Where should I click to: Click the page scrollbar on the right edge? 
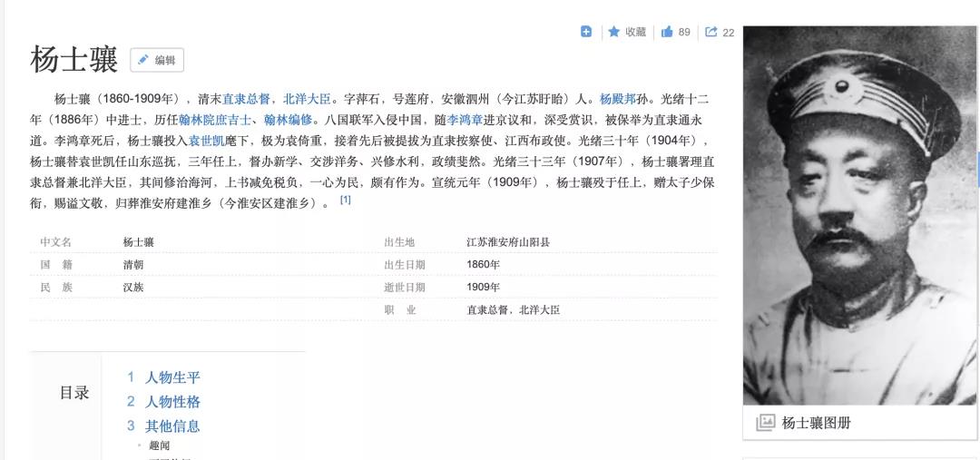[977, 169]
